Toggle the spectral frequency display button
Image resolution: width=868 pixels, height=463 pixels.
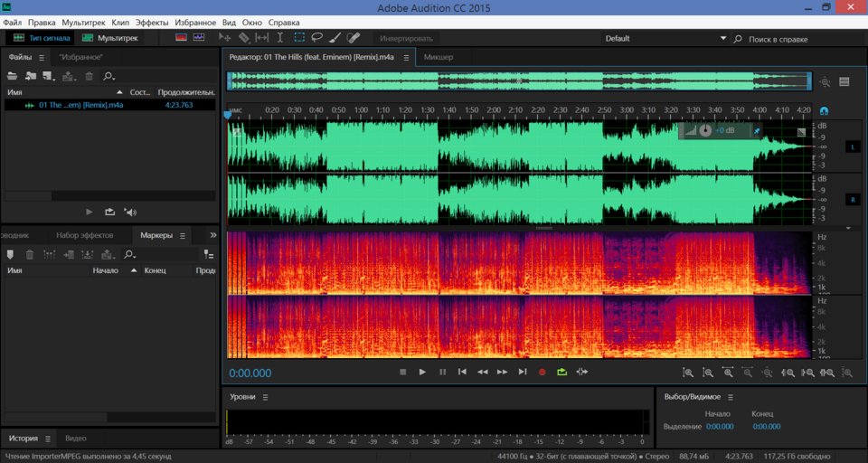coord(182,38)
